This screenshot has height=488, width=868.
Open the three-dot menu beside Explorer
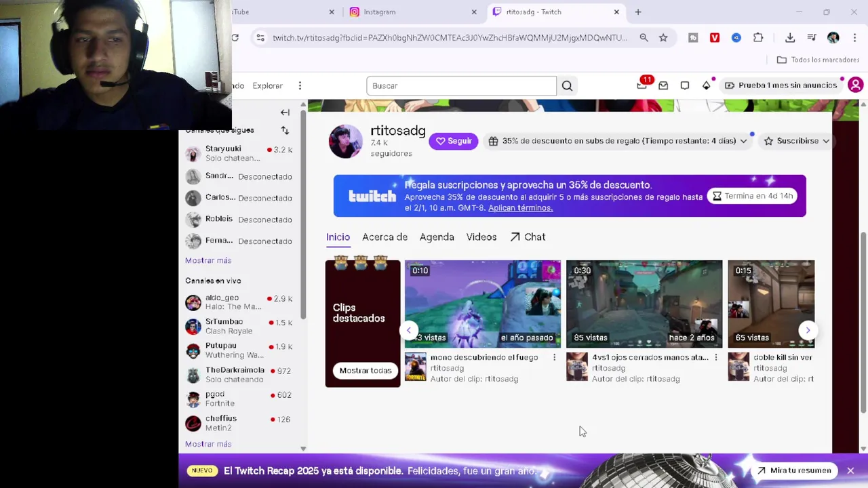300,85
